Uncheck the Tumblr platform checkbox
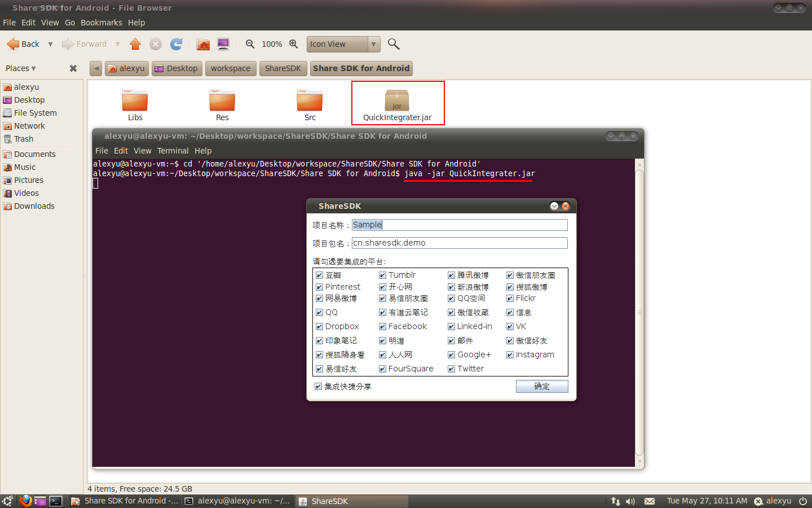This screenshot has width=812, height=508. [383, 275]
